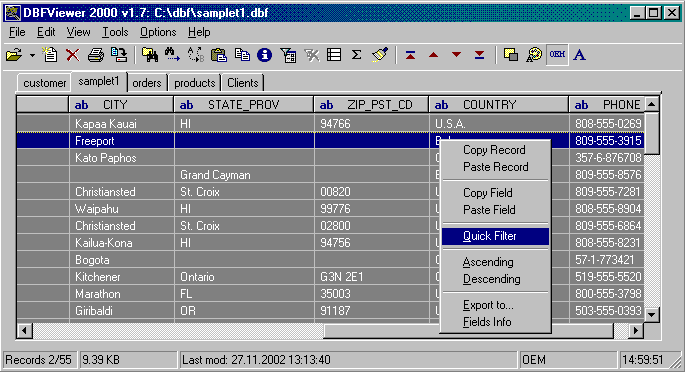Click the overlapping windows toolbar icon
Screen dimensions: 685x372
[511, 55]
